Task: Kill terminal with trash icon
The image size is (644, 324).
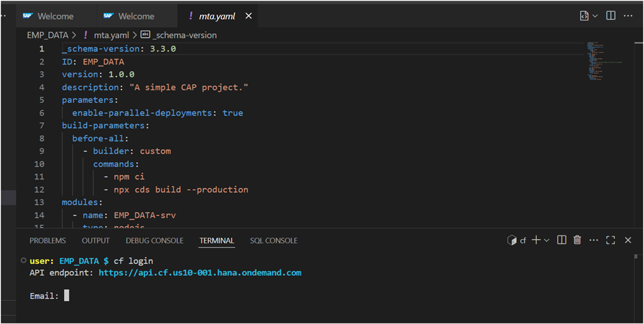Action: (x=577, y=240)
